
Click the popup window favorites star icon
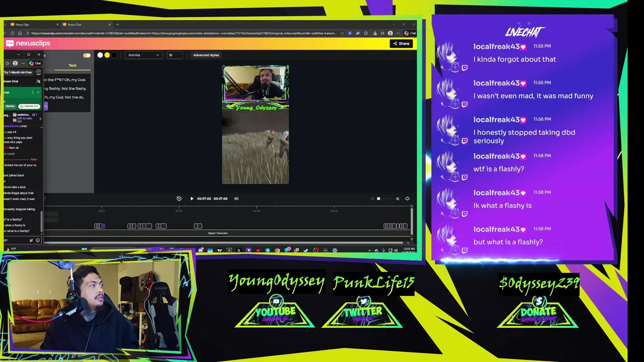[x=7, y=63]
